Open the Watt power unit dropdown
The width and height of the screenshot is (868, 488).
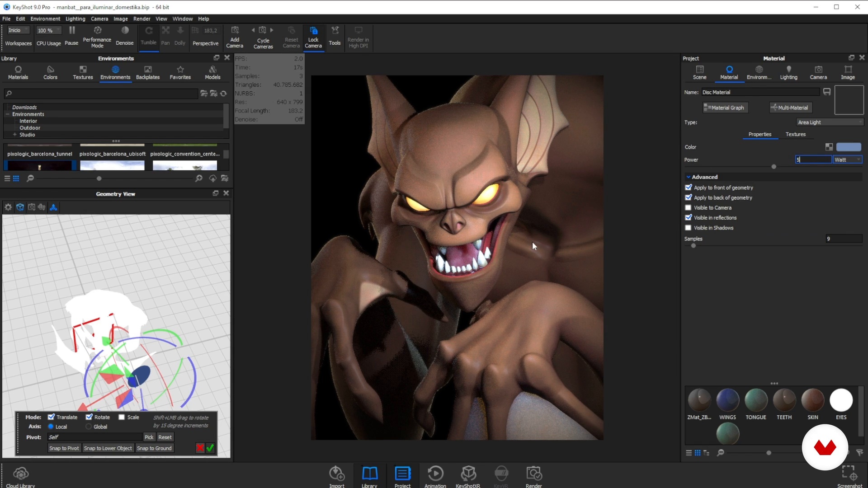[848, 160]
